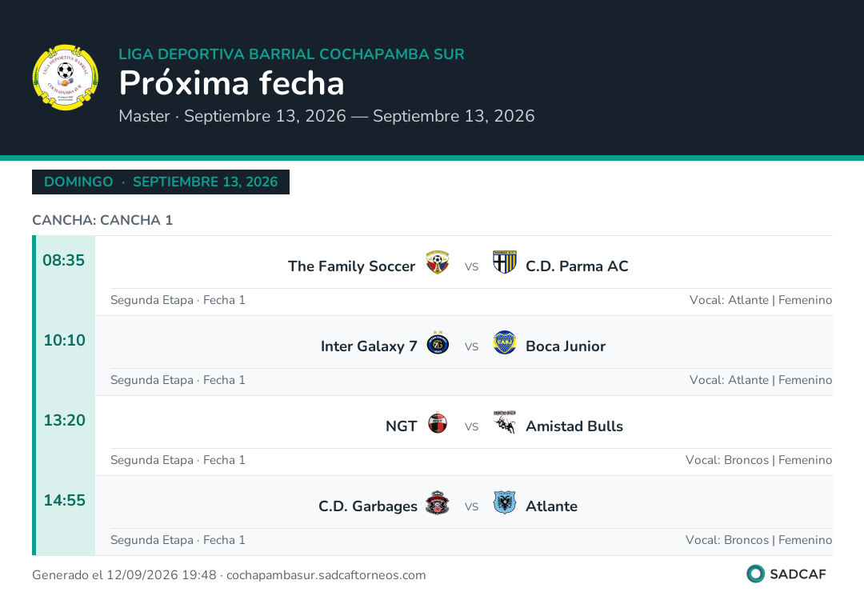Click The Family Soccer team badge
Image resolution: width=864 pixels, height=616 pixels.
point(438,262)
